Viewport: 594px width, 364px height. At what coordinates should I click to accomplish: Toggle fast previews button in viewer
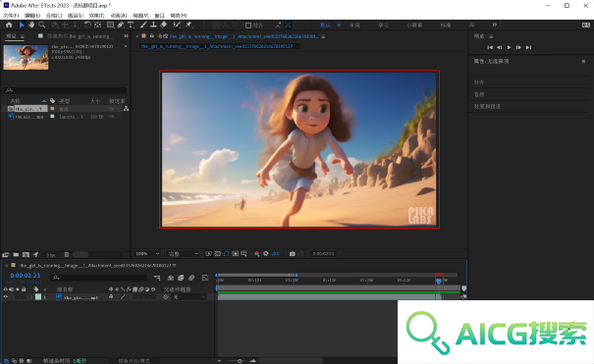[208, 253]
